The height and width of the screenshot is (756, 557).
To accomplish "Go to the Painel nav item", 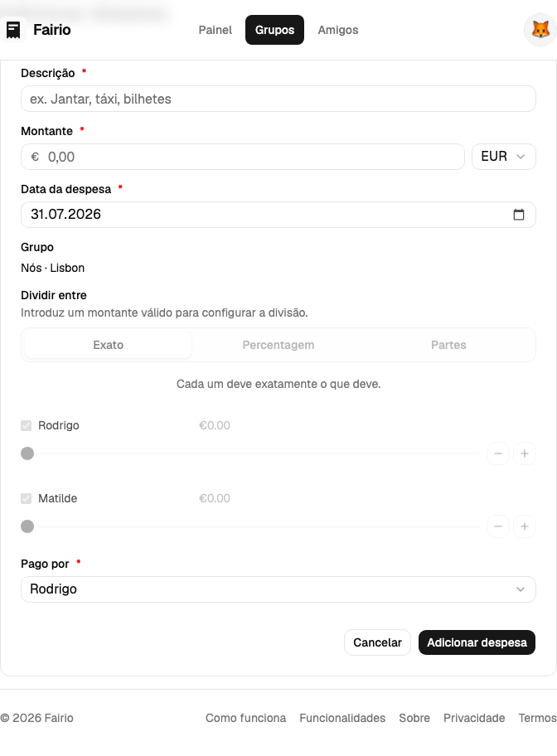I will (x=215, y=30).
